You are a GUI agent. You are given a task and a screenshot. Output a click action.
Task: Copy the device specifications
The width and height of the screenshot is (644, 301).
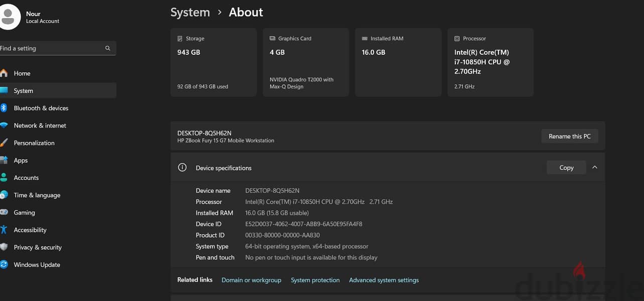click(x=566, y=168)
